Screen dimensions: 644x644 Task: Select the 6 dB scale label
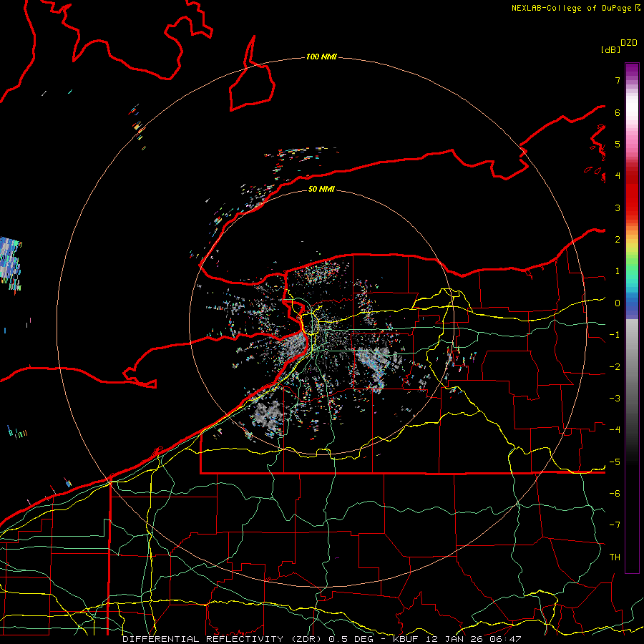click(618, 112)
